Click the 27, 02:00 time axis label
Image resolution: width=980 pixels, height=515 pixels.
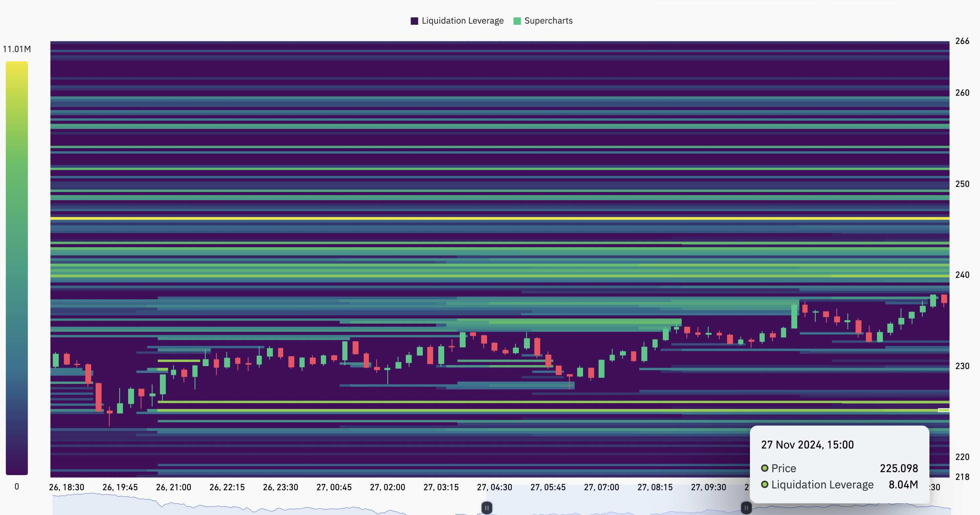[x=387, y=487]
